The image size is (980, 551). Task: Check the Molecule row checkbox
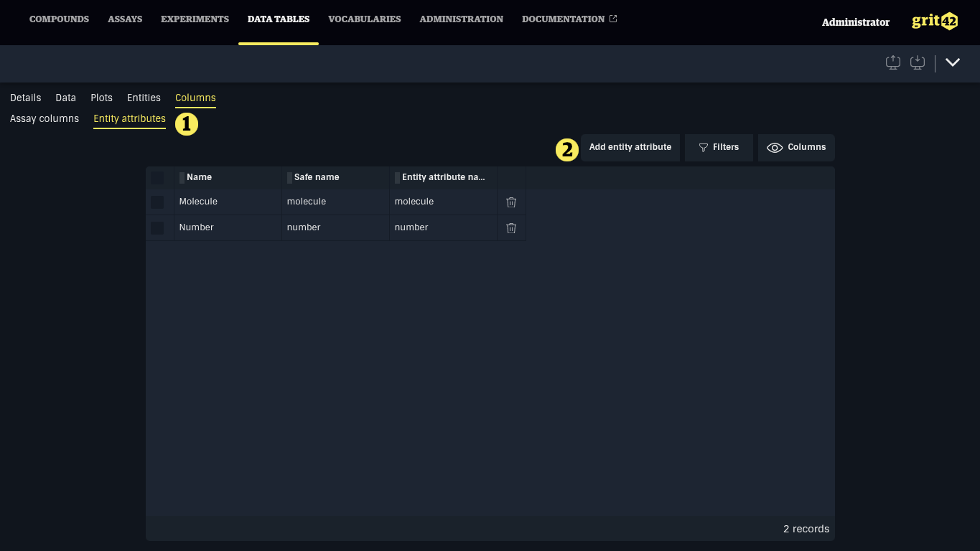[157, 202]
